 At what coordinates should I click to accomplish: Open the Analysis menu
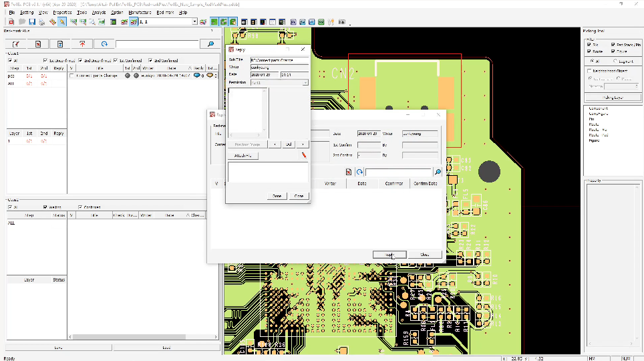[99, 12]
